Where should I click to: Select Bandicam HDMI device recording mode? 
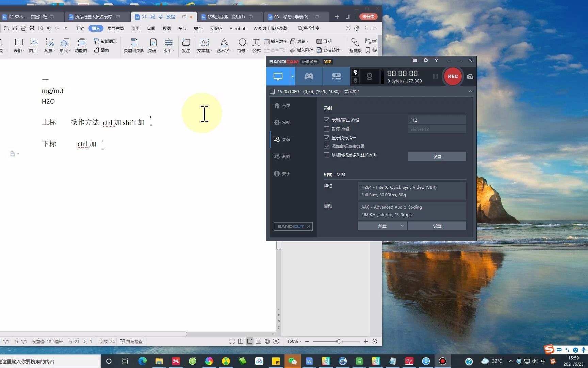pos(336,76)
